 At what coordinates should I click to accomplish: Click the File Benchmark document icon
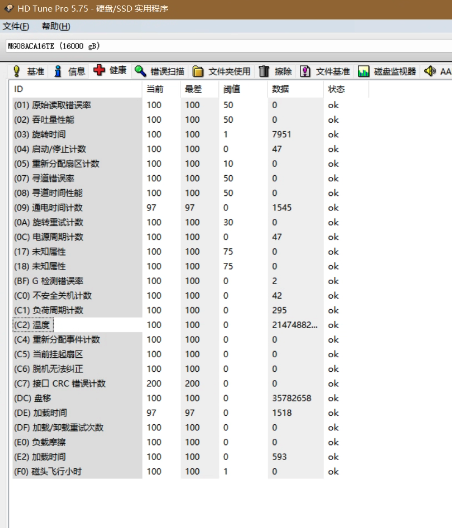pos(305,71)
